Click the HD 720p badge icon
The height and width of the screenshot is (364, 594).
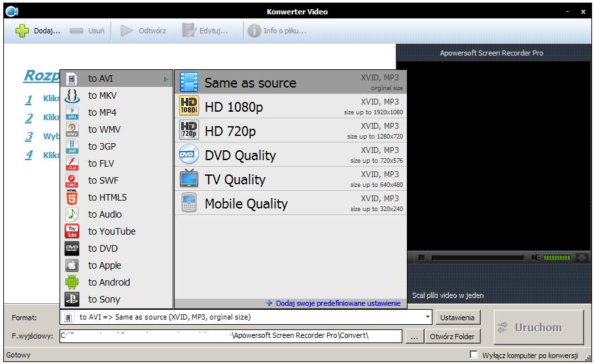point(188,130)
